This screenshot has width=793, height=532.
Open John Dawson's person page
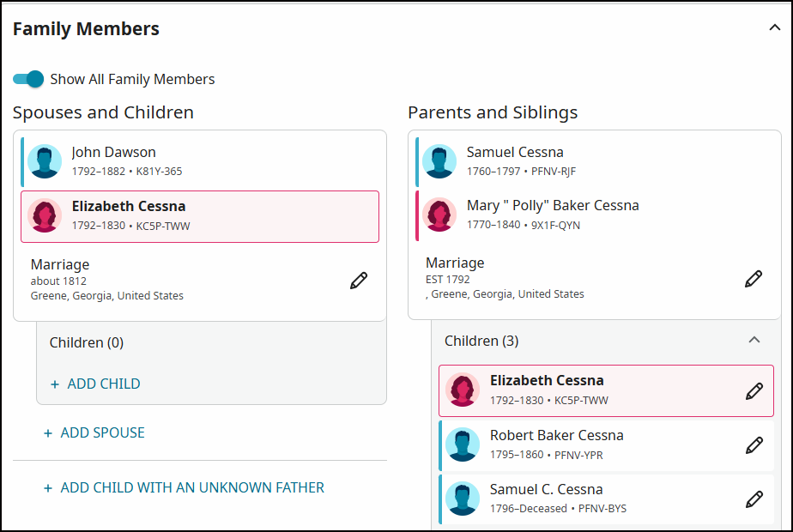114,152
